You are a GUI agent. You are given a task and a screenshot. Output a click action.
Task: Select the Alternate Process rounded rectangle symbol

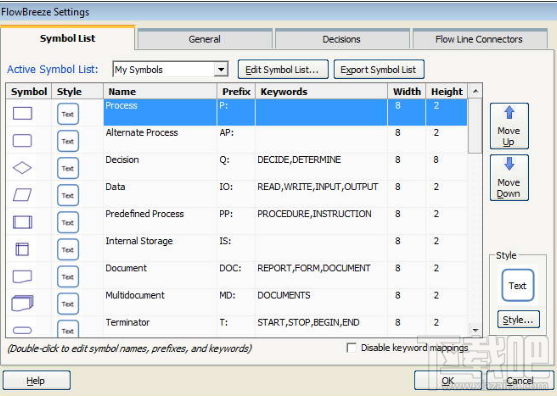click(x=22, y=141)
